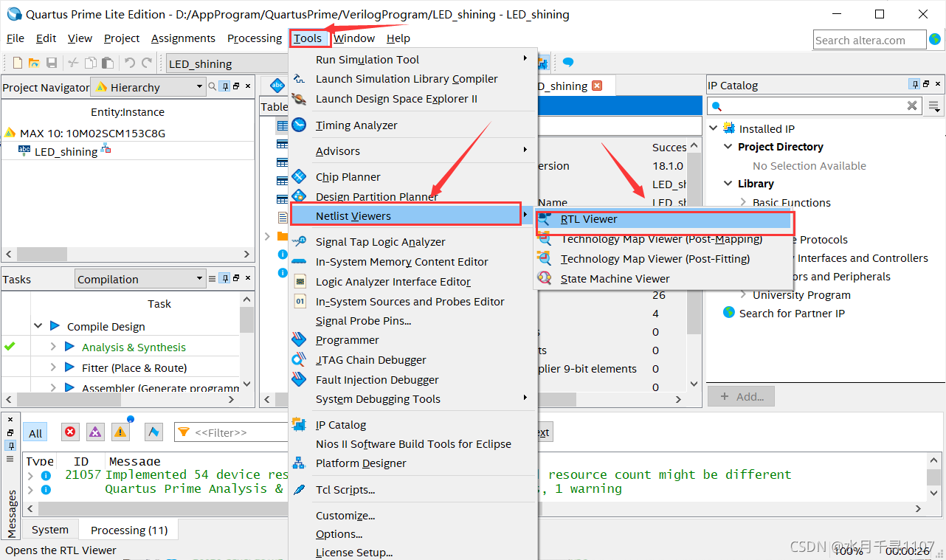Switch to the System messages tab
946x560 pixels.
pos(50,530)
